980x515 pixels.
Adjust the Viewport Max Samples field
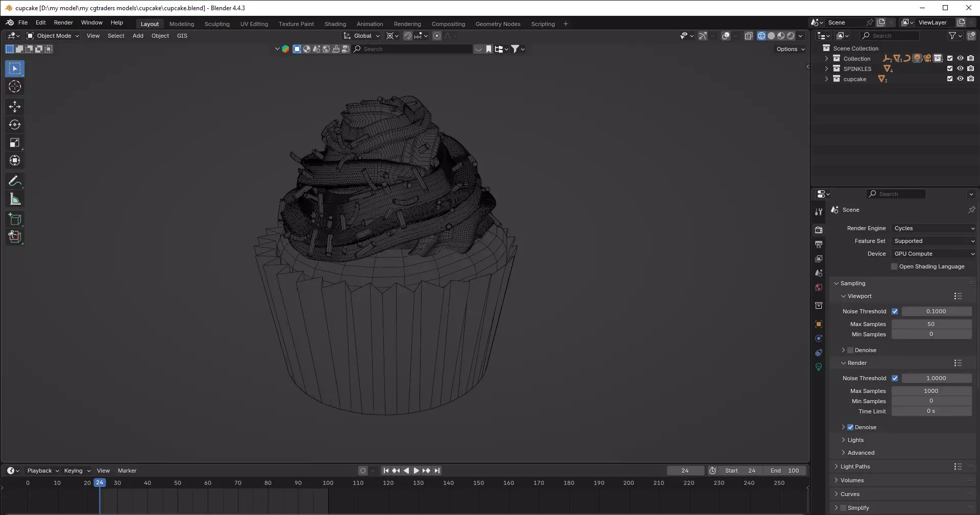(x=932, y=324)
